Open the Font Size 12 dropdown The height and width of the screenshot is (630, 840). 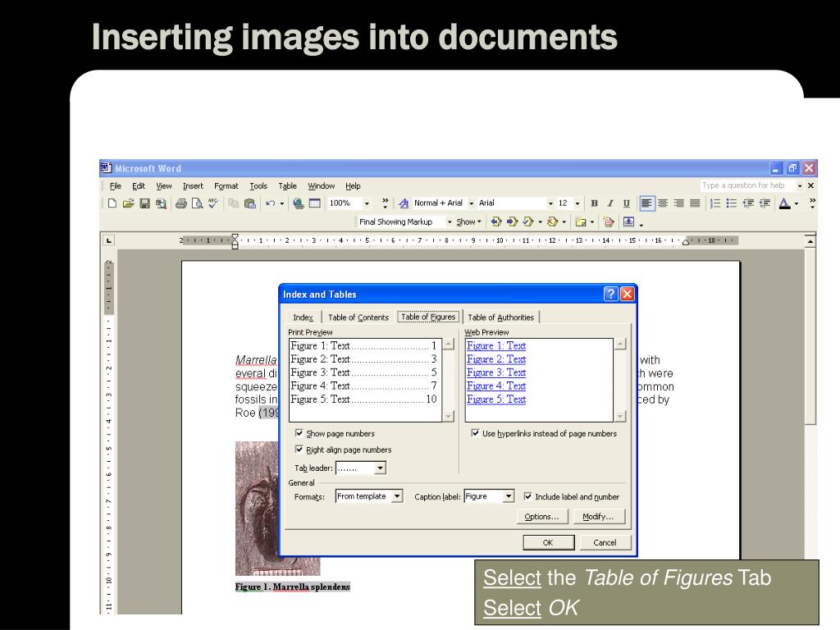(577, 203)
